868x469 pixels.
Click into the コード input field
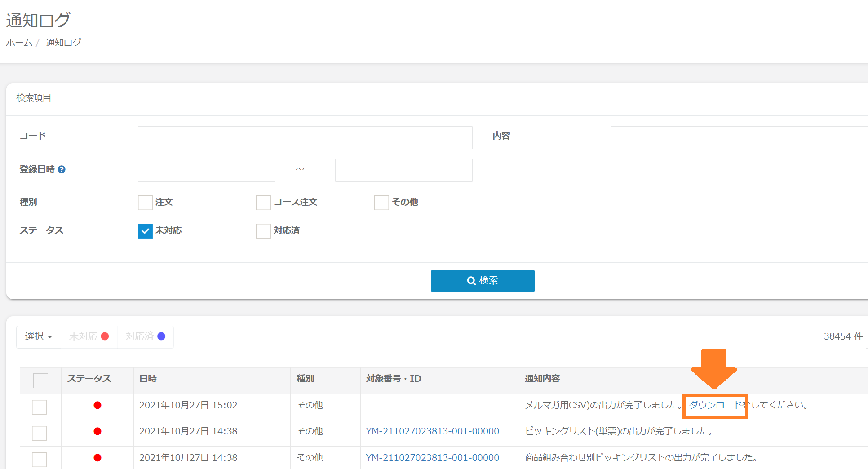(305, 137)
